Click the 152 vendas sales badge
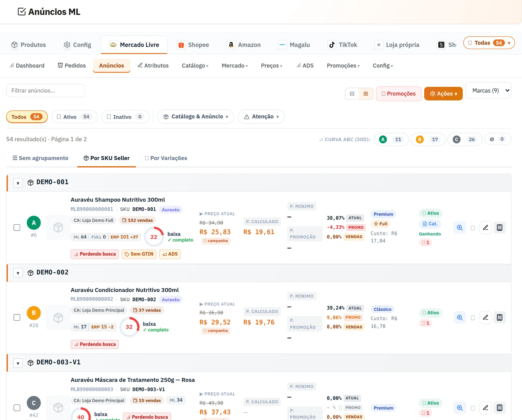 point(137,220)
